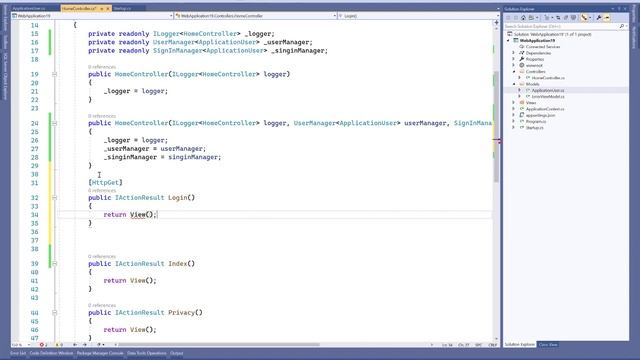Collapse the WebApplication19 project node
The height and width of the screenshot is (360, 640).
click(509, 41)
